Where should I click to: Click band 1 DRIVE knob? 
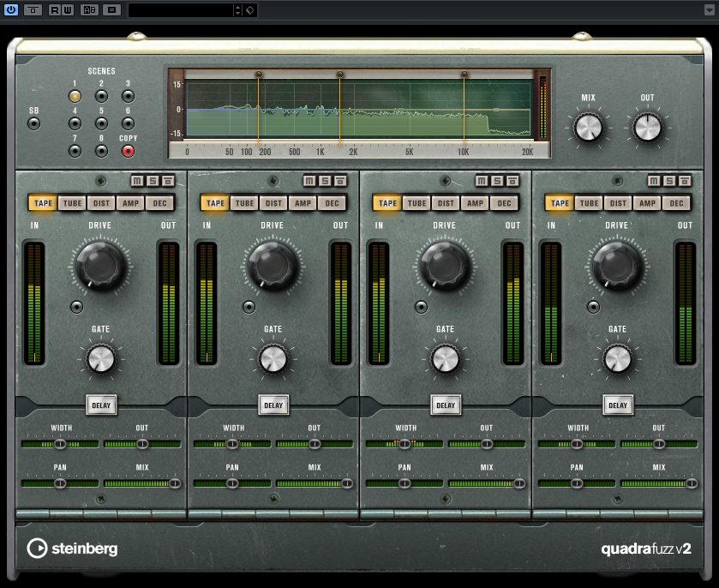pos(100,266)
